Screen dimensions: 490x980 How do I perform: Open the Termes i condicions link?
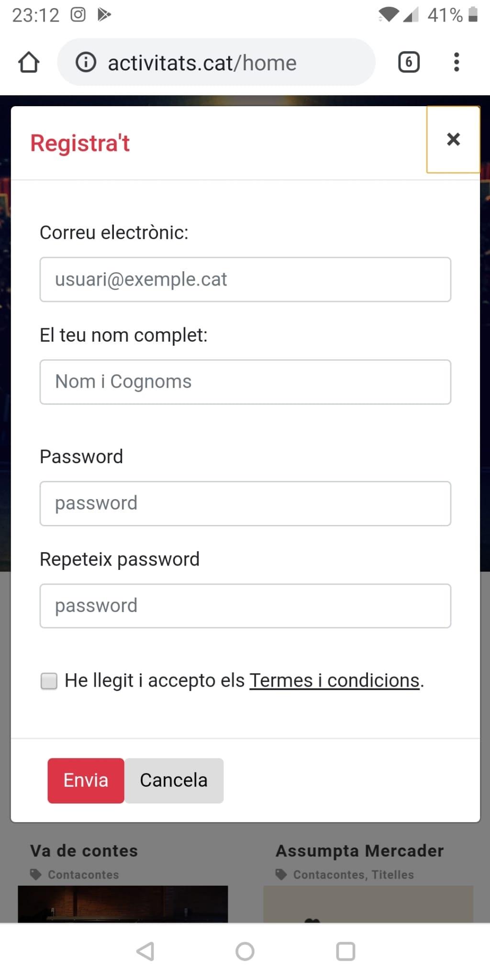(x=334, y=680)
